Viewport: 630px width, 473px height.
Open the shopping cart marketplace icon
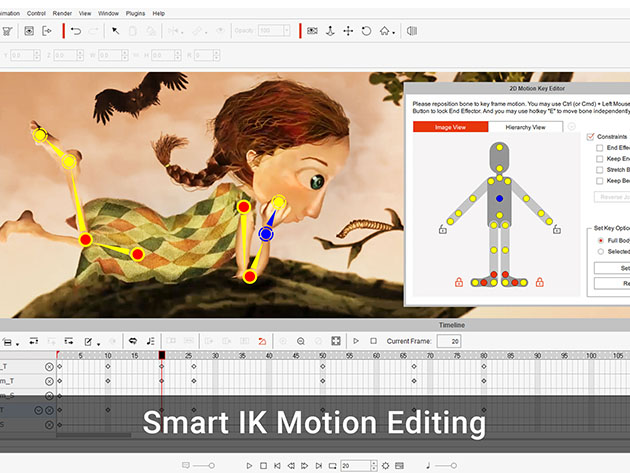click(x=7, y=31)
